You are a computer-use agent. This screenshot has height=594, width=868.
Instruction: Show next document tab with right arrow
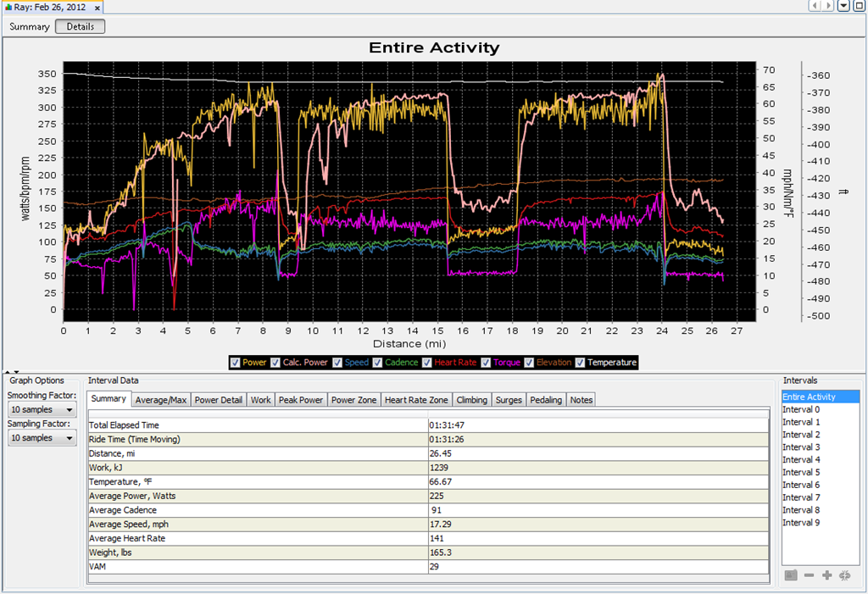(x=827, y=6)
